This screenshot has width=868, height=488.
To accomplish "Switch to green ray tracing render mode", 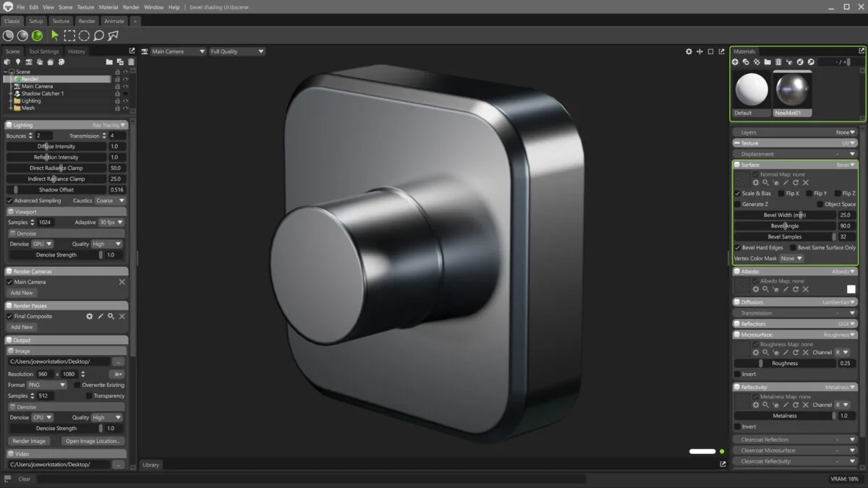I will pos(37,35).
